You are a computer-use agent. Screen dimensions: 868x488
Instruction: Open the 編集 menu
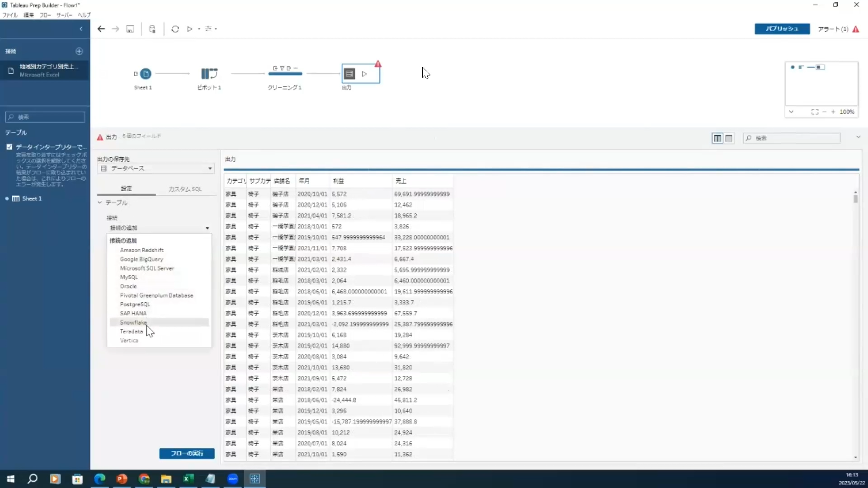click(x=28, y=15)
